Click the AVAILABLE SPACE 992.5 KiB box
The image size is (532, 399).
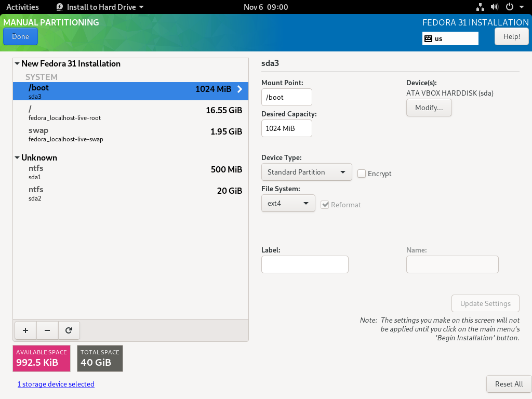(x=42, y=358)
